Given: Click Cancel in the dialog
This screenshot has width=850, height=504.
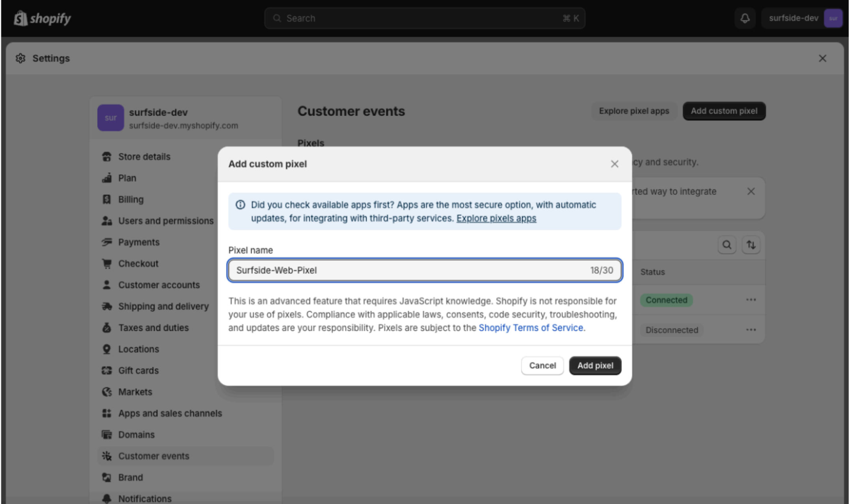Looking at the screenshot, I should click(542, 366).
